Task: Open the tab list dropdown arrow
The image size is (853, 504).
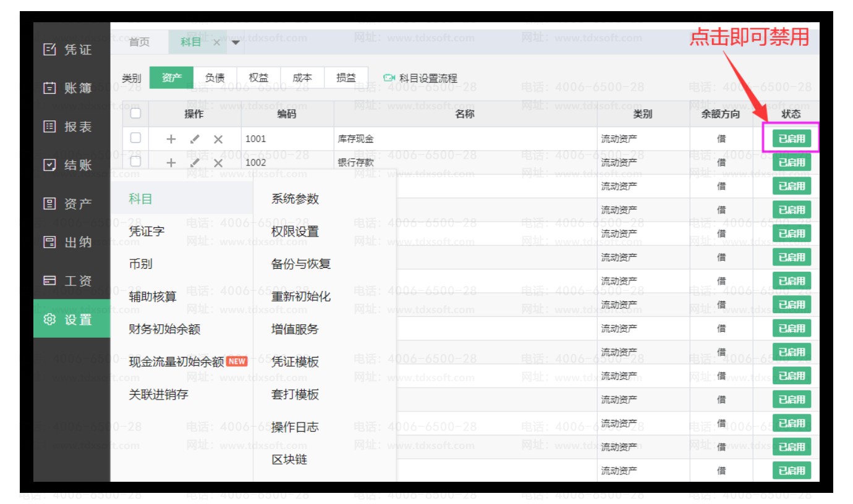Action: click(x=236, y=43)
